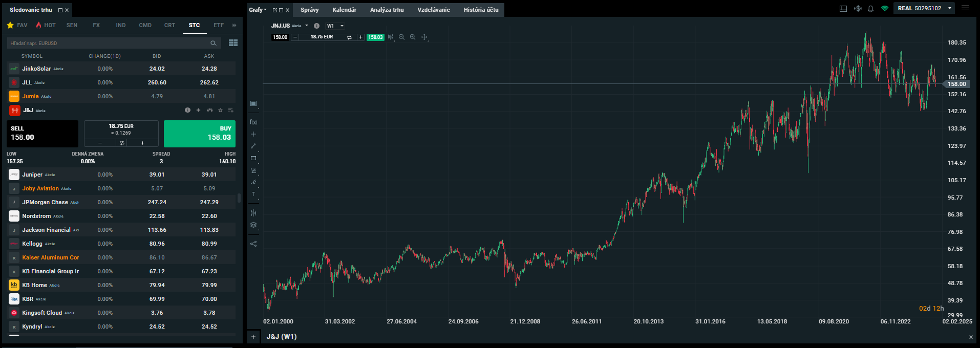Click the symbol search field
The width and height of the screenshot is (980, 348).
pos(109,43)
